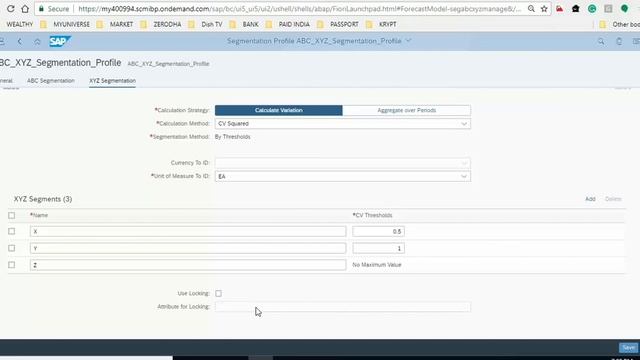
Task: Open zoom magnifier icon in address bar
Action: coord(531,9)
